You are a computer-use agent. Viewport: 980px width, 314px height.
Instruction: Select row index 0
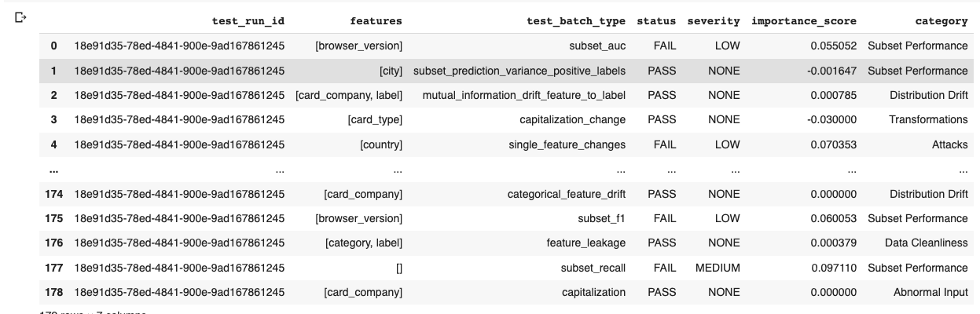pos(53,46)
